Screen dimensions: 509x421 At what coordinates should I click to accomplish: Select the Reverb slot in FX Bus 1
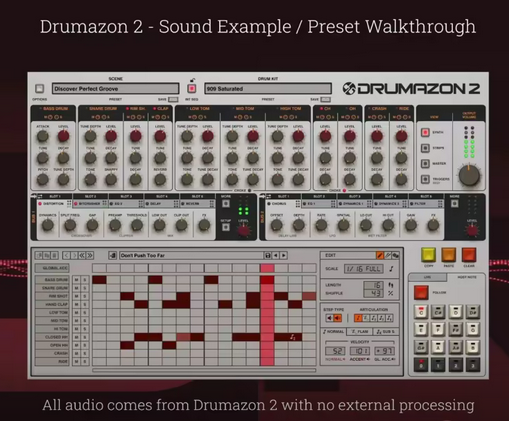[x=197, y=204]
